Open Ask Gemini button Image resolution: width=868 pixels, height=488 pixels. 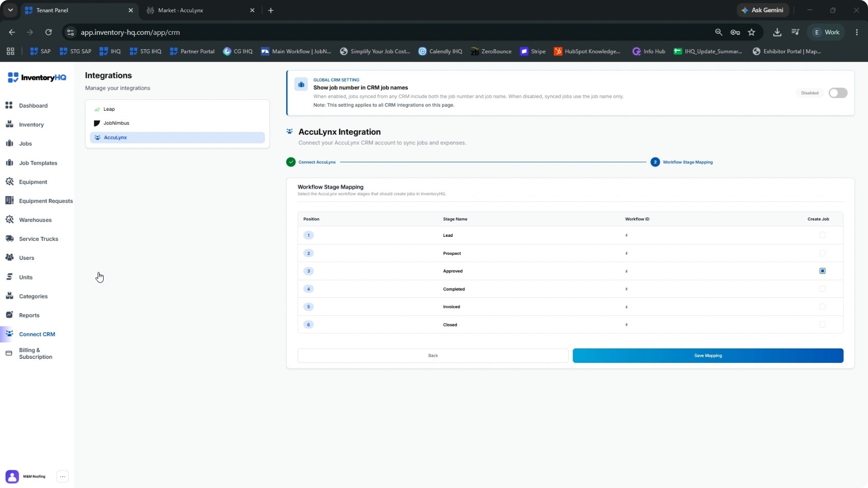[x=763, y=10]
